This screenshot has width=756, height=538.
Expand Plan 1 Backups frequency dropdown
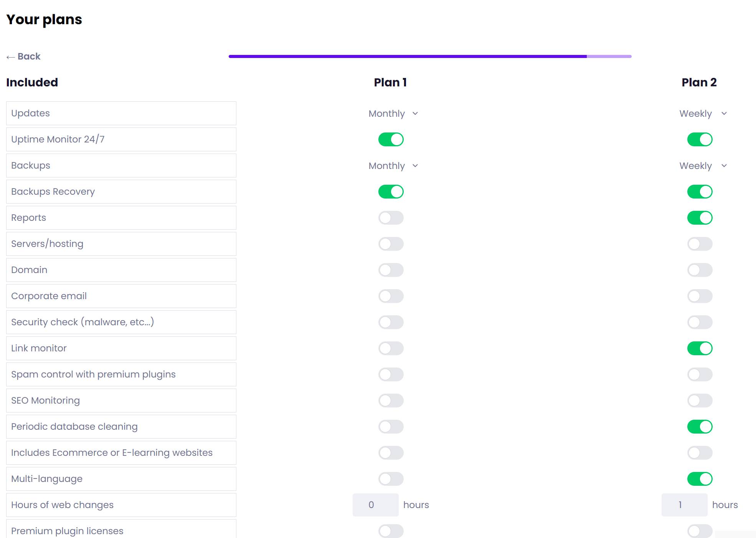coord(393,166)
